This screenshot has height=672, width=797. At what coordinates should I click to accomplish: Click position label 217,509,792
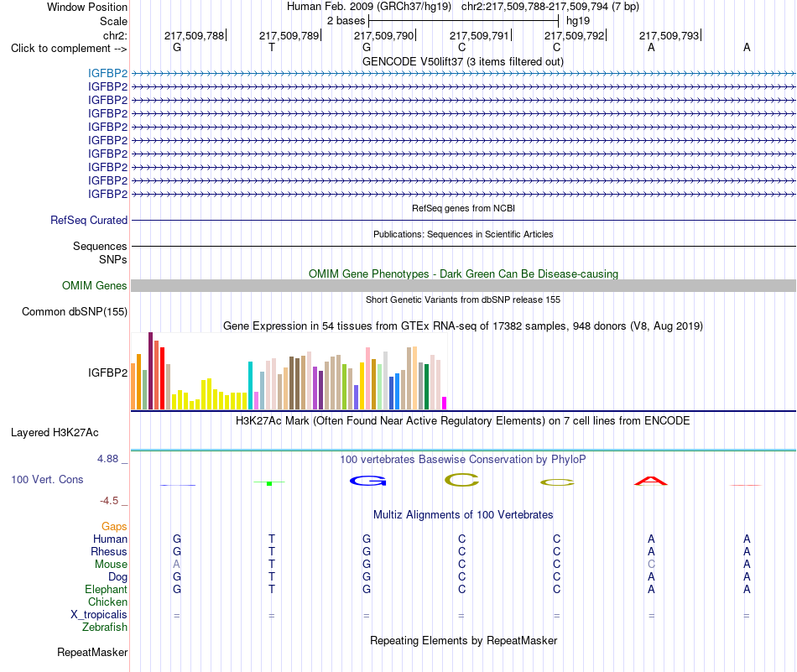(x=575, y=35)
